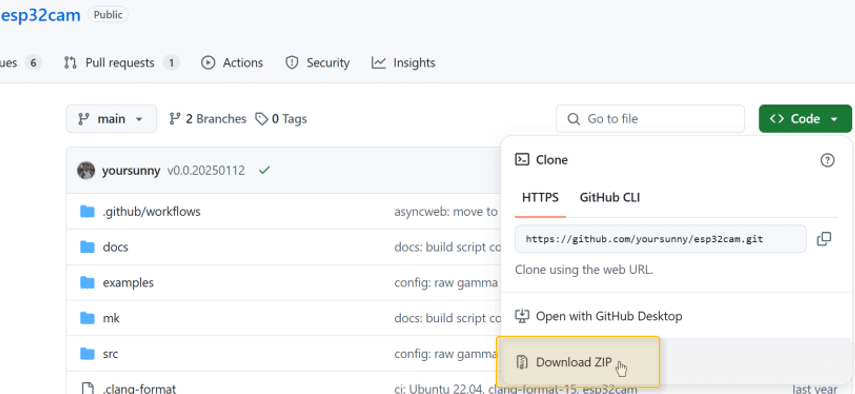Select the GitHub CLI clone tab

click(x=610, y=197)
